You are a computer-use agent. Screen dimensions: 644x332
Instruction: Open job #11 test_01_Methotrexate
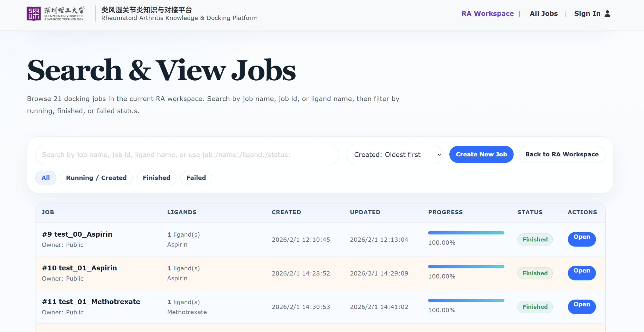tap(582, 307)
